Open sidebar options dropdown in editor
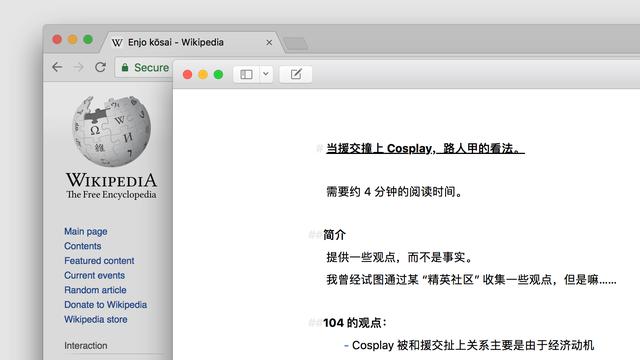The image size is (640, 360). (x=266, y=74)
